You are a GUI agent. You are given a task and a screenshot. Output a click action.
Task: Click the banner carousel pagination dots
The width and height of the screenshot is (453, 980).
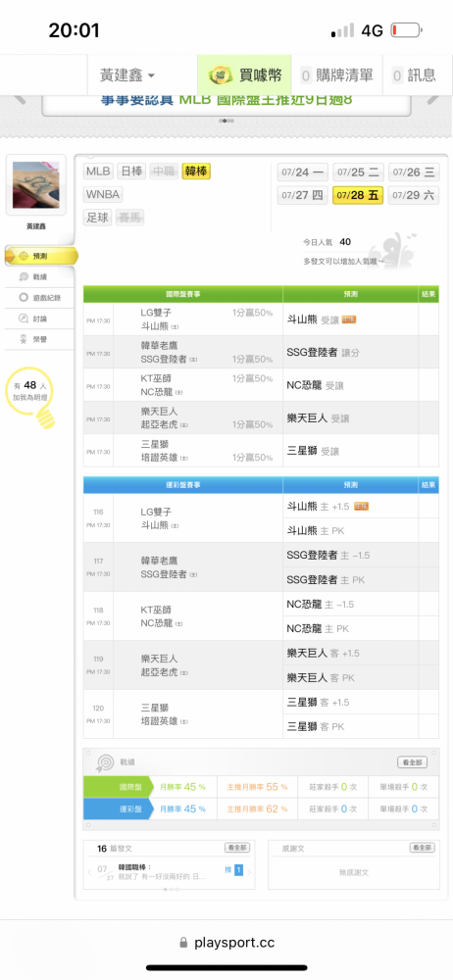coord(226,121)
